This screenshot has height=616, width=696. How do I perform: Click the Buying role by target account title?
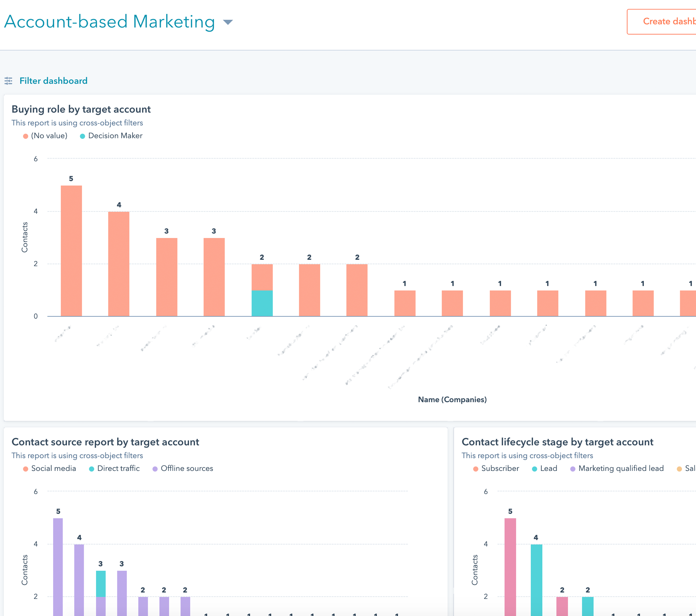pyautogui.click(x=81, y=109)
